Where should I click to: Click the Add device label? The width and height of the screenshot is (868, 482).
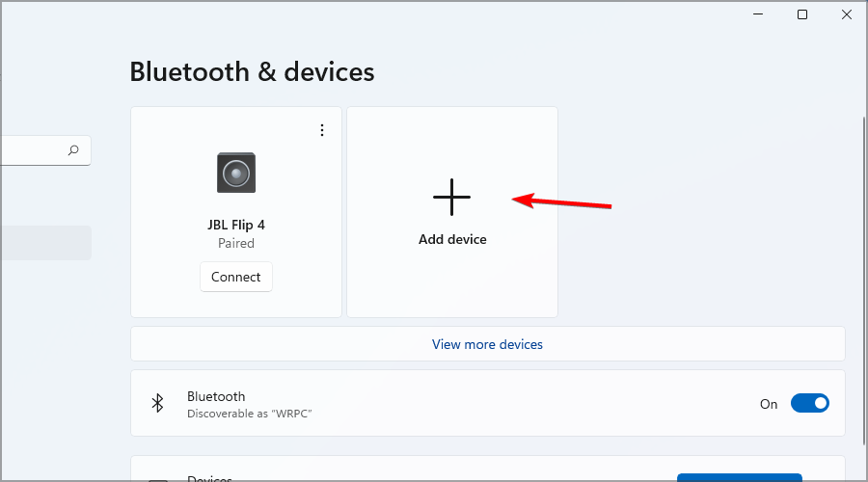[452, 239]
